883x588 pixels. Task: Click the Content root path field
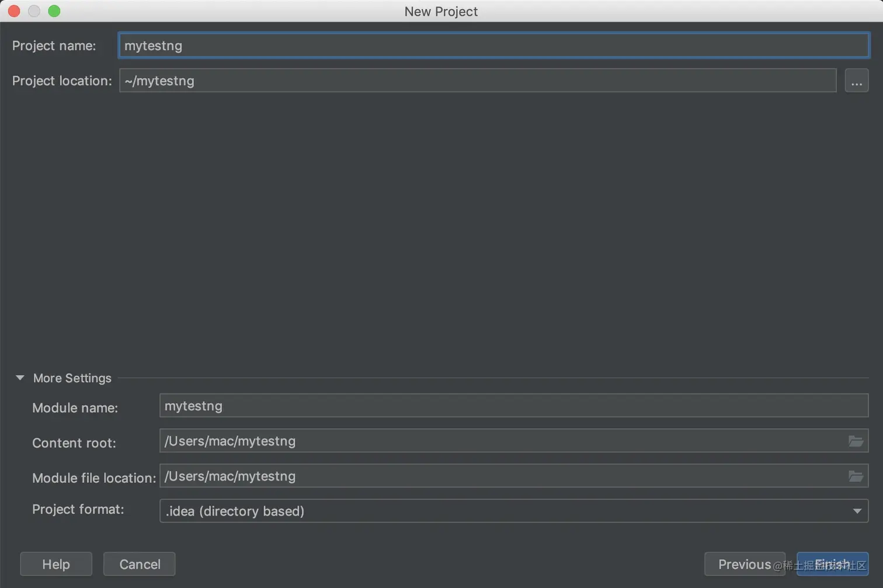point(502,441)
